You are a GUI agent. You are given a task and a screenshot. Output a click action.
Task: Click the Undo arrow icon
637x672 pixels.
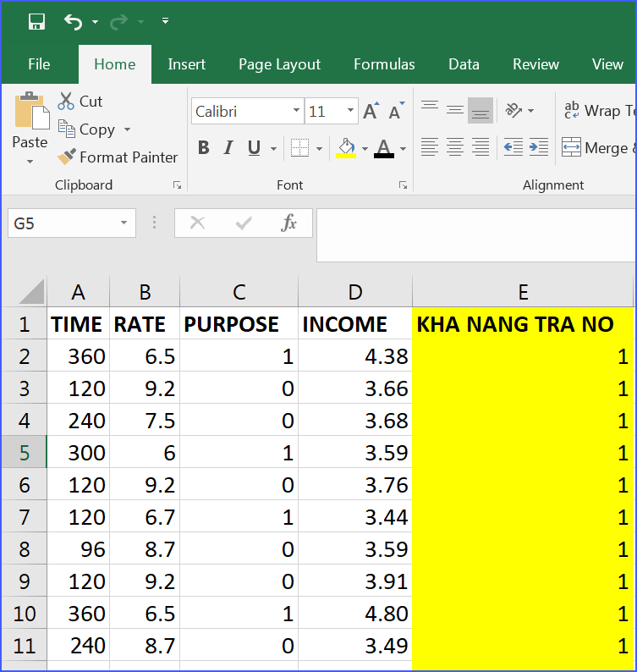pyautogui.click(x=74, y=21)
